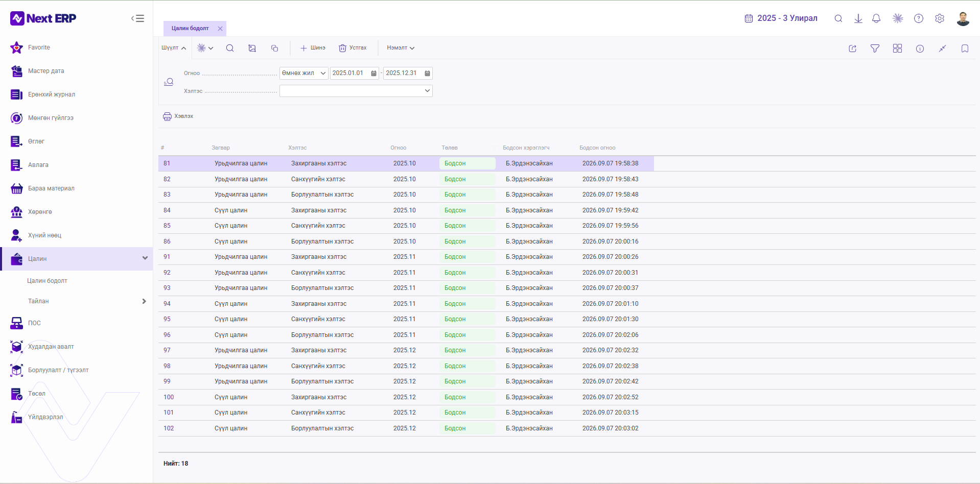Open the Өмнөх жил period dropdown
The image size is (980, 484).
(x=304, y=73)
